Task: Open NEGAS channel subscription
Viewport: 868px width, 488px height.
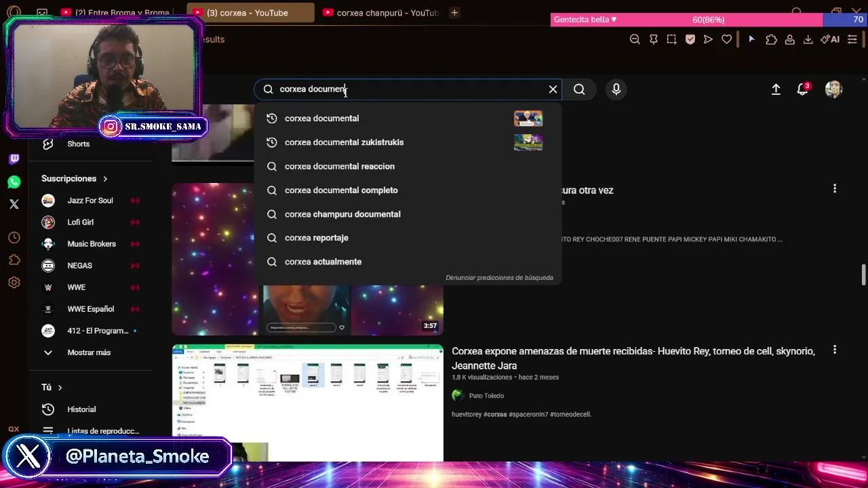Action: click(90, 266)
